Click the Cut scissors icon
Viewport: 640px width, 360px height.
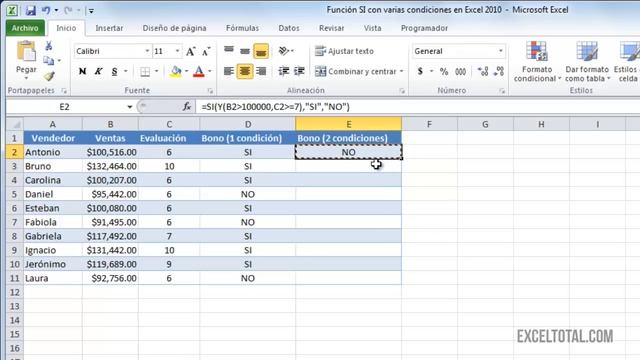click(49, 46)
